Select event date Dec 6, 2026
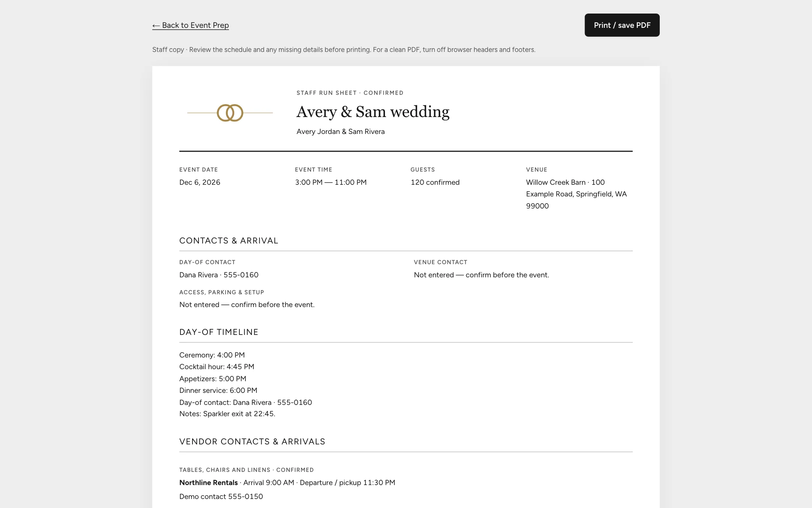 (200, 183)
